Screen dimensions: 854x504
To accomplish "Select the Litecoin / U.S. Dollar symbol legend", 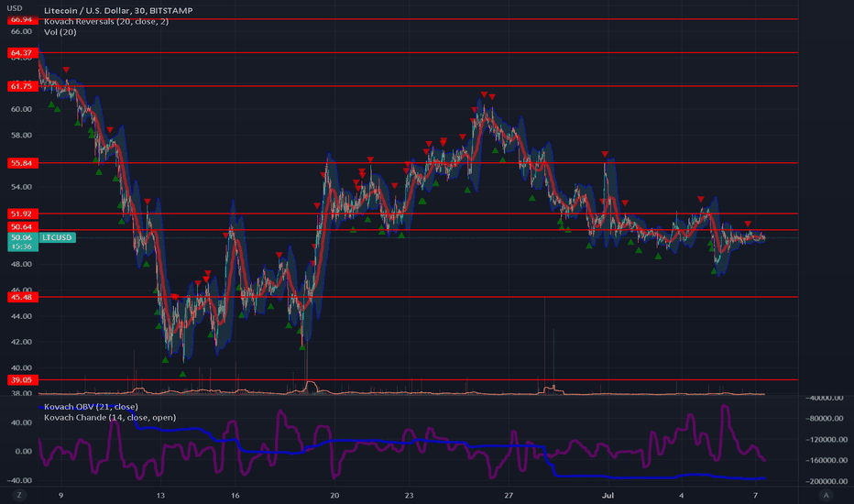I will (118, 10).
